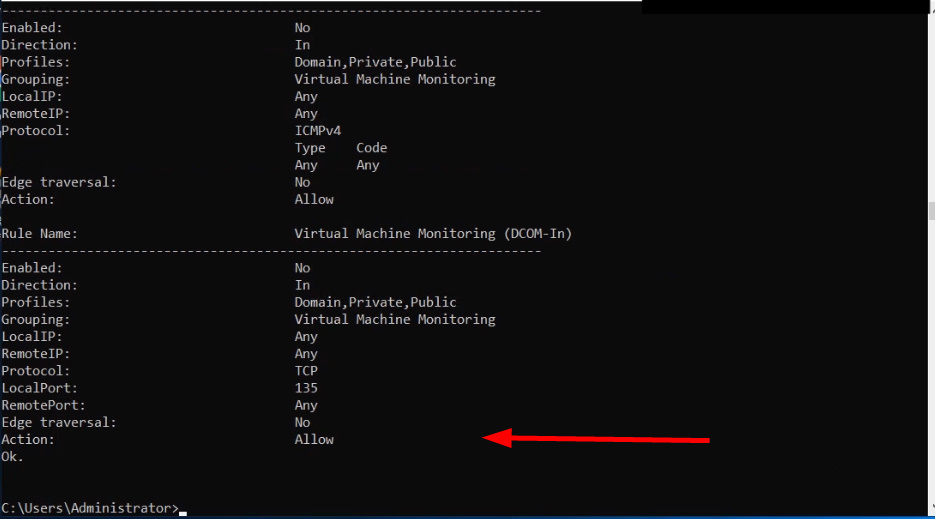Click the 'LocalPort:' label

tap(39, 388)
